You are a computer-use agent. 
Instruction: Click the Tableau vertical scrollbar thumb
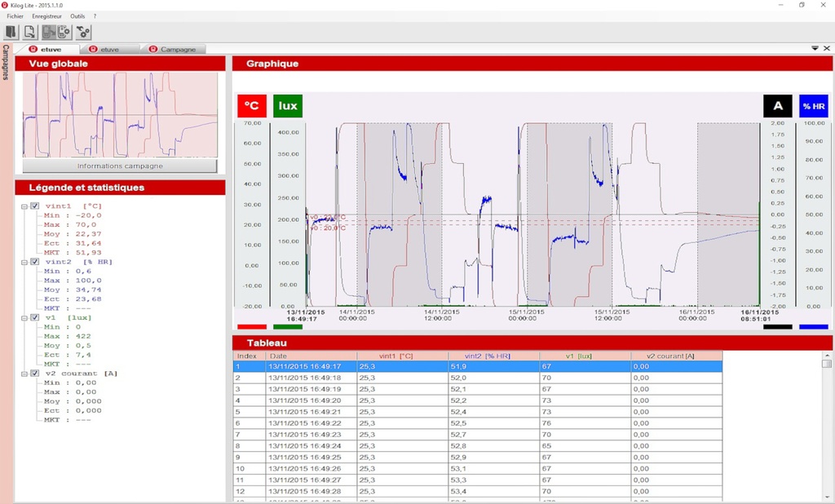(827, 364)
